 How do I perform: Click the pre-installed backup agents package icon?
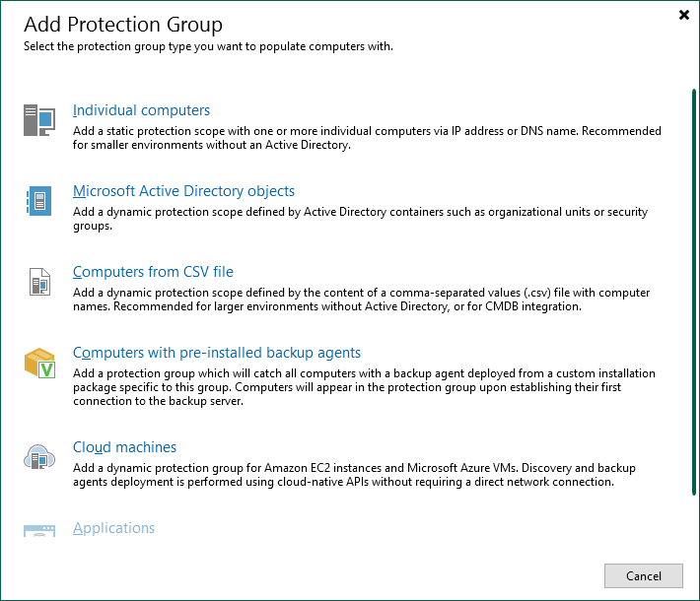(39, 363)
